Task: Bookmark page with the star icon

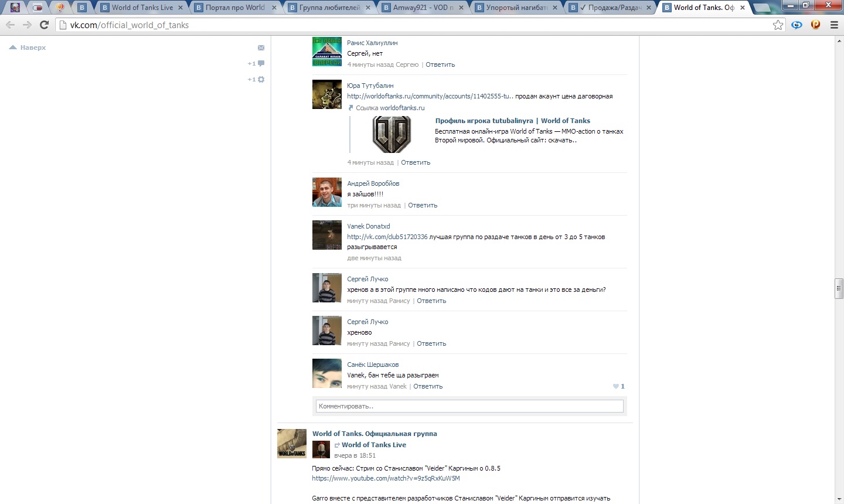Action: coord(778,25)
